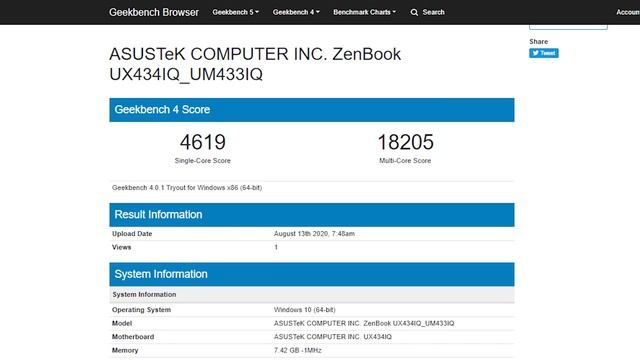Click the Result Information header
Viewport: 640px width, 360px height.
(312, 215)
